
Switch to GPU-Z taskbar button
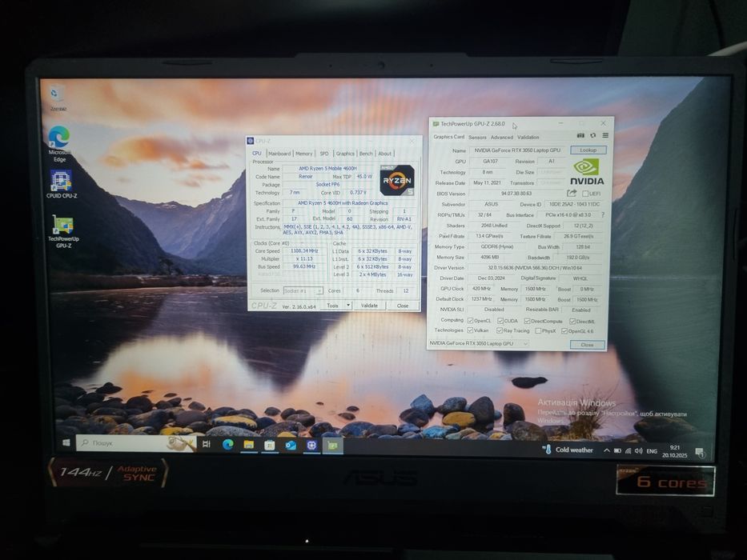point(332,446)
